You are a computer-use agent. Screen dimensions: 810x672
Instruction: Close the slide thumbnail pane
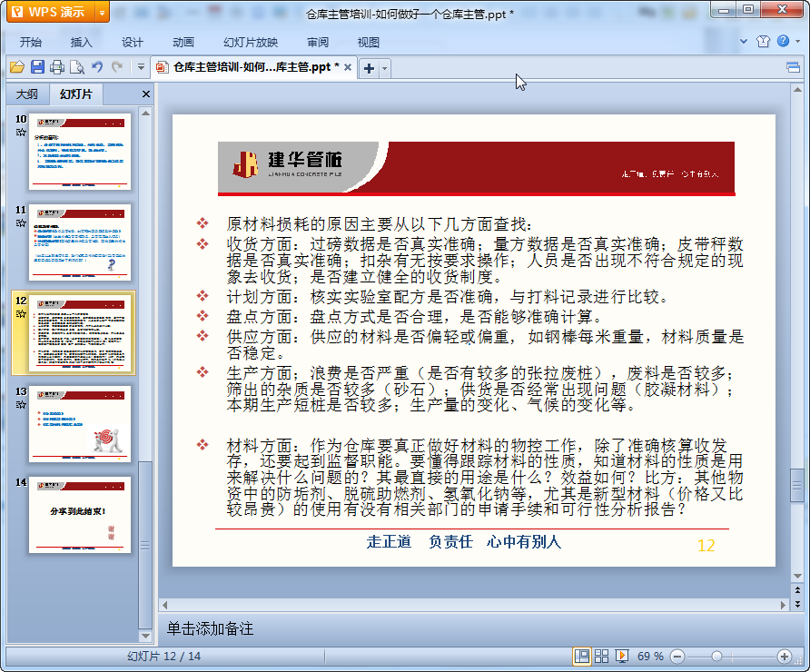click(145, 94)
